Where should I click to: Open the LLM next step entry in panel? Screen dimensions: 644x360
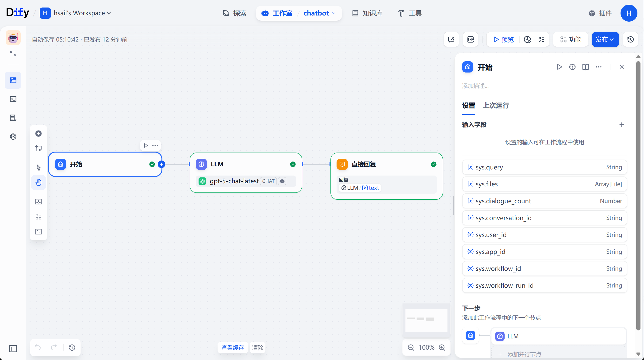[x=559, y=336]
